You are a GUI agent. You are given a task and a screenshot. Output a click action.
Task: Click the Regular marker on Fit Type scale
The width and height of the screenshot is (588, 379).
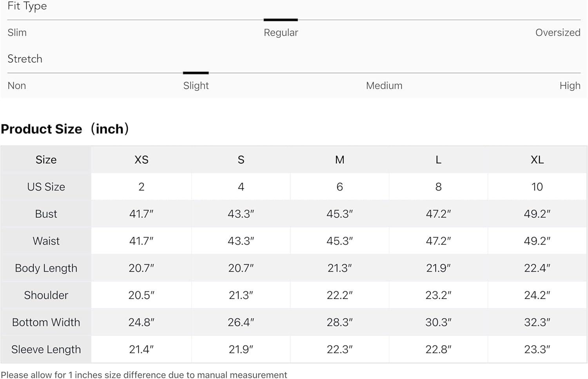(x=281, y=20)
